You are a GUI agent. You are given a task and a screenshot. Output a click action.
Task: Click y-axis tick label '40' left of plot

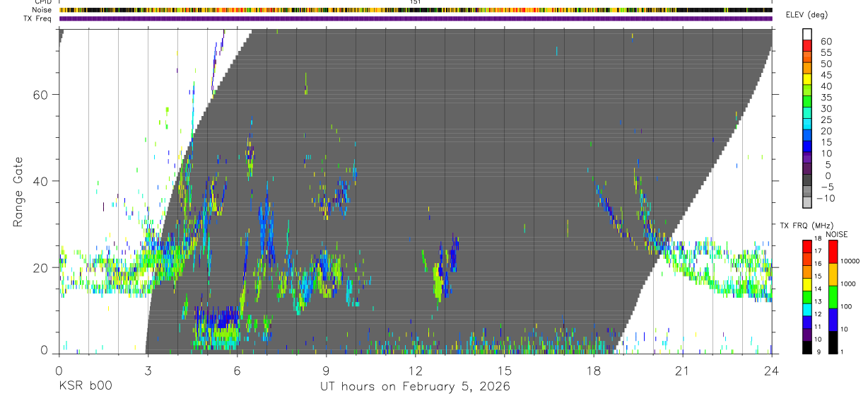pos(42,181)
